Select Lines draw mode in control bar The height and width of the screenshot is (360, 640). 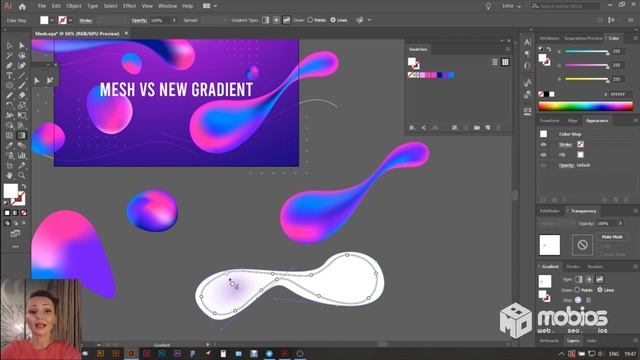(x=333, y=20)
